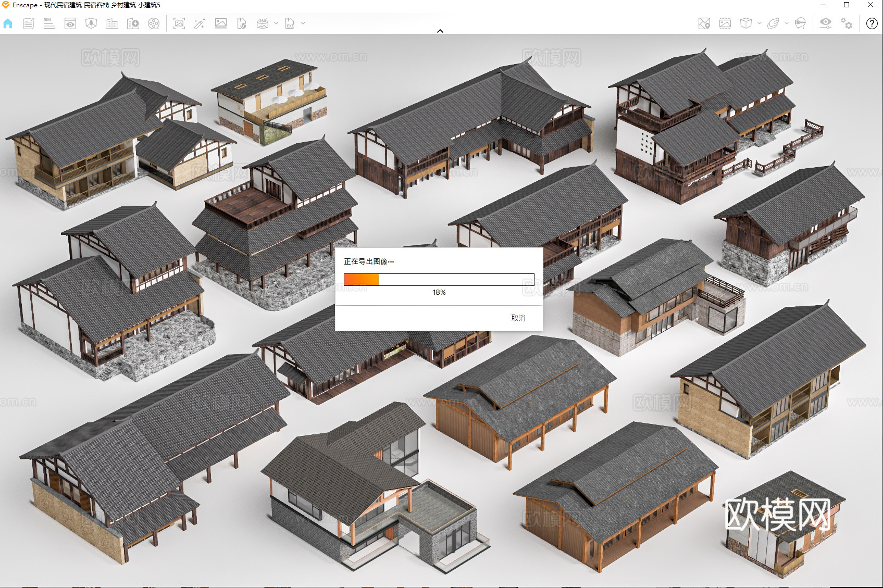Open Visual Settings eye icon
The width and height of the screenshot is (883, 588).
tap(825, 23)
